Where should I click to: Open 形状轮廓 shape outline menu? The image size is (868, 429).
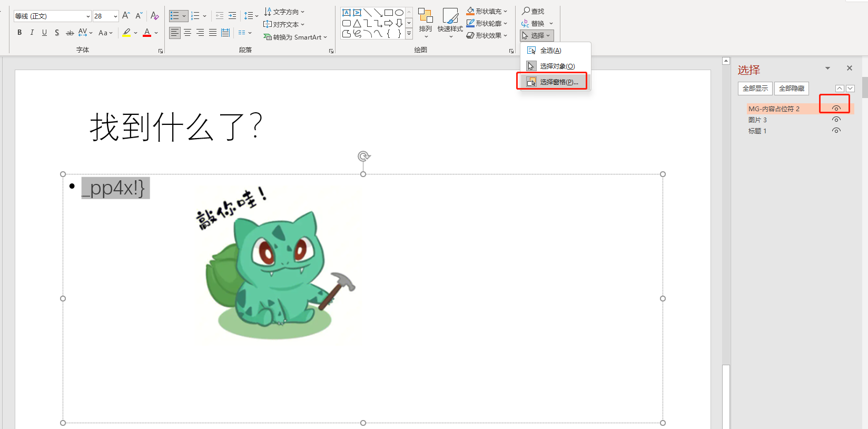[487, 23]
